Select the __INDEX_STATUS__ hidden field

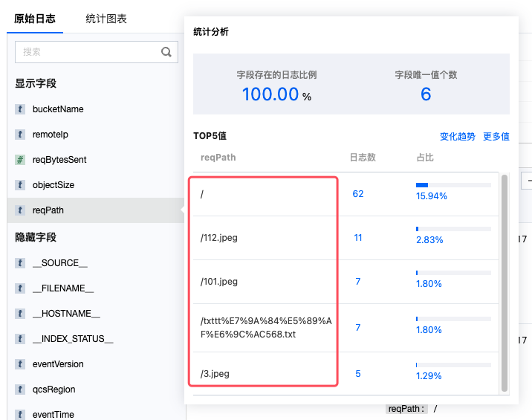[x=72, y=339]
